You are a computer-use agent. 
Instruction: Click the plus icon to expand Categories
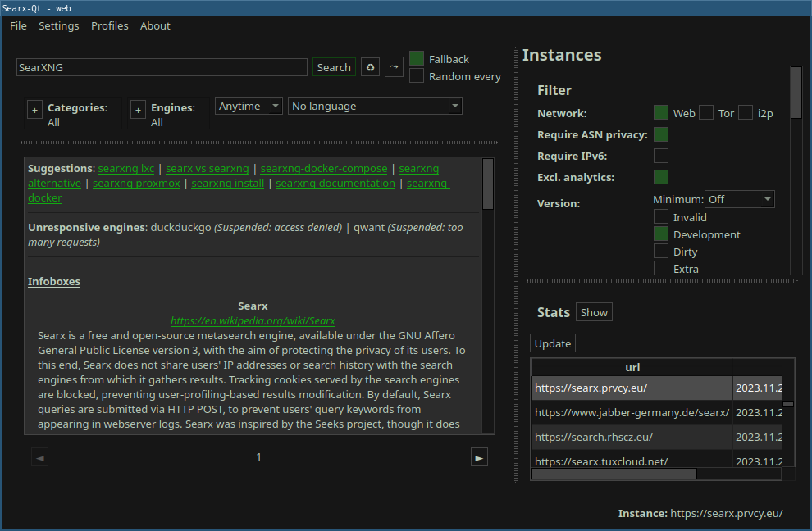tap(34, 109)
